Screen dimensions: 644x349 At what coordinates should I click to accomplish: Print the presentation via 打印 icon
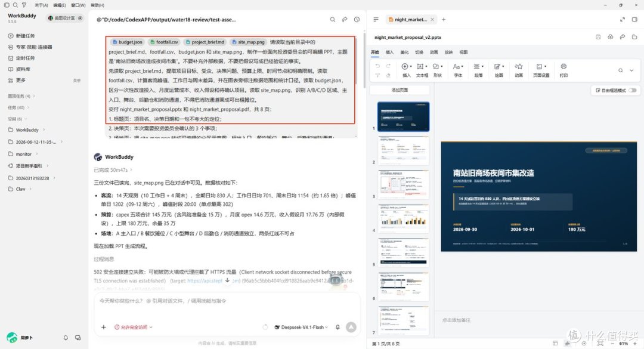tap(563, 70)
